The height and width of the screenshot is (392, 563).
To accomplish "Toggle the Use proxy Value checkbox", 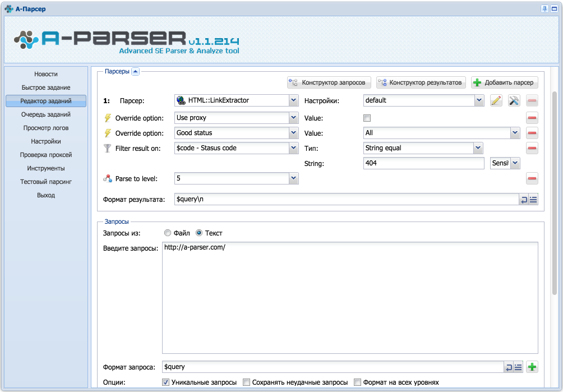I will tap(367, 118).
